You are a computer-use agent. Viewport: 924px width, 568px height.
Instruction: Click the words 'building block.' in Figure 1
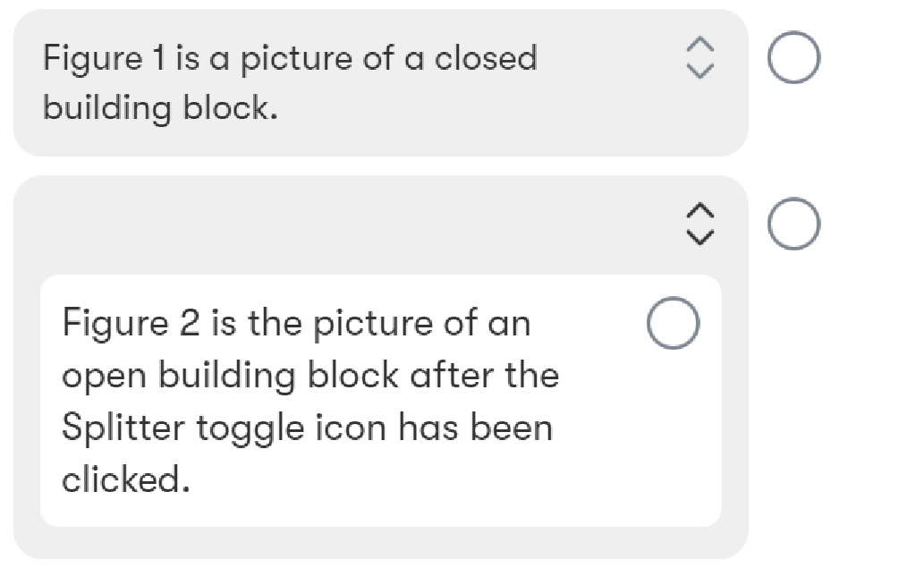tap(160, 108)
